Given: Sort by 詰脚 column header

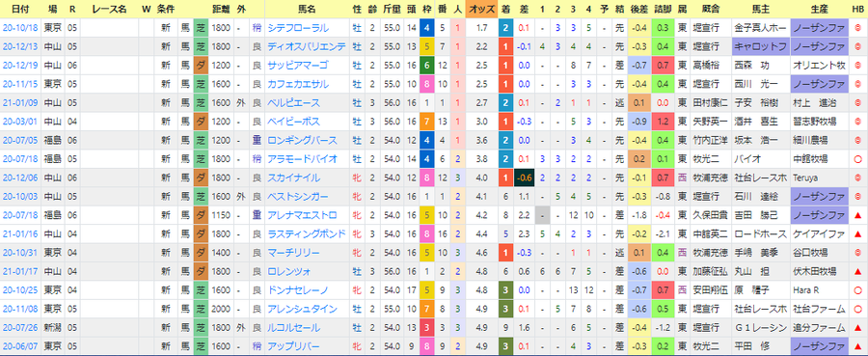Looking at the screenshot, I should [664, 9].
